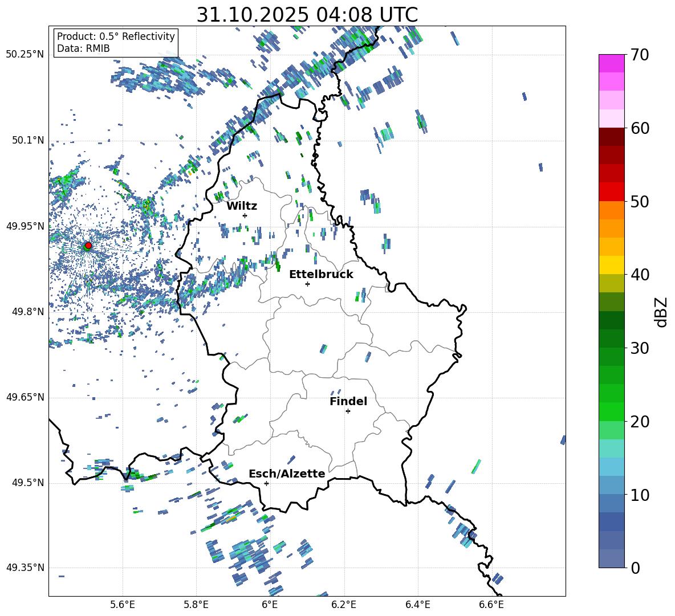Click the red radar site marker
675x616 pixels.
88,246
